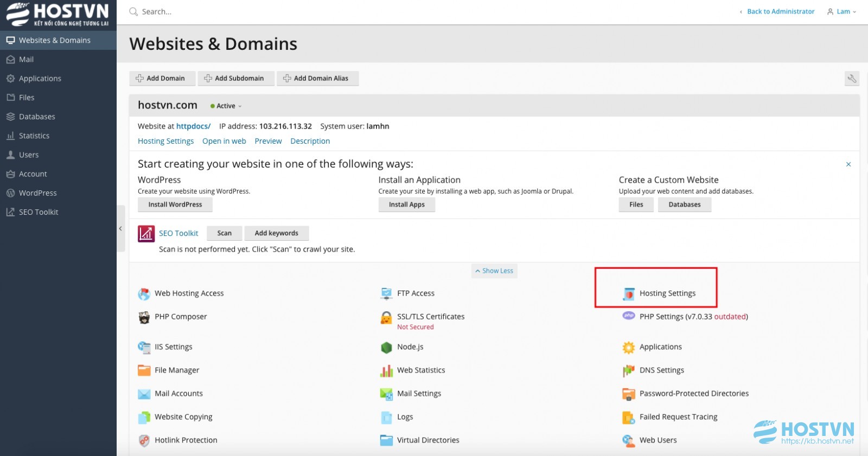Image resolution: width=868 pixels, height=456 pixels.
Task: Click the SEO Toolkit chart icon
Action: click(x=146, y=234)
